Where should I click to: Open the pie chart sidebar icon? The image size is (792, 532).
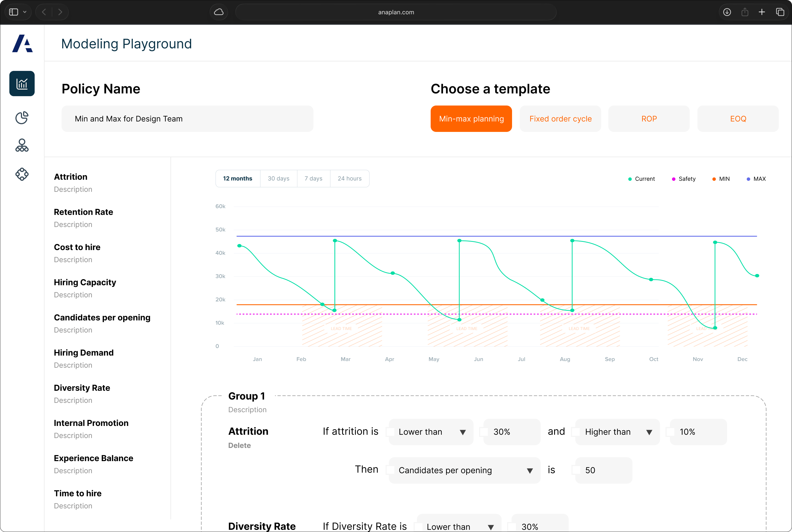tap(22, 118)
